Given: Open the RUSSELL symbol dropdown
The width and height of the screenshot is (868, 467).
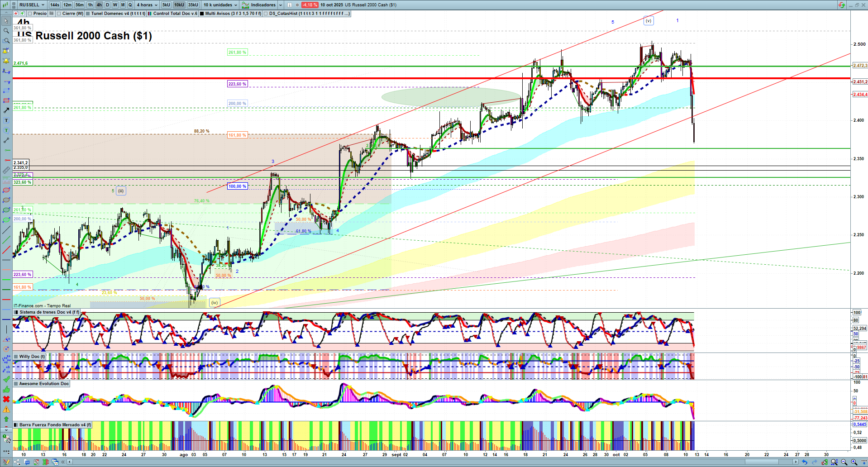Looking at the screenshot, I should (x=32, y=5).
